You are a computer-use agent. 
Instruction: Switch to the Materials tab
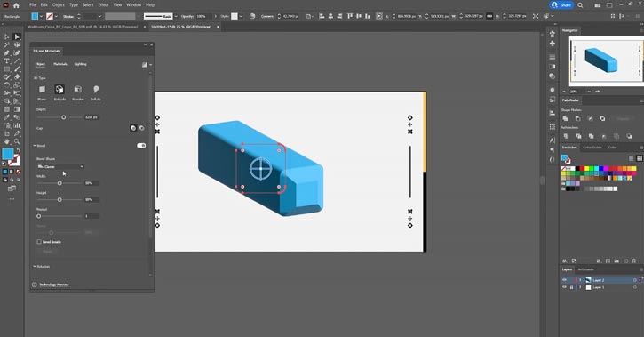tap(60, 64)
